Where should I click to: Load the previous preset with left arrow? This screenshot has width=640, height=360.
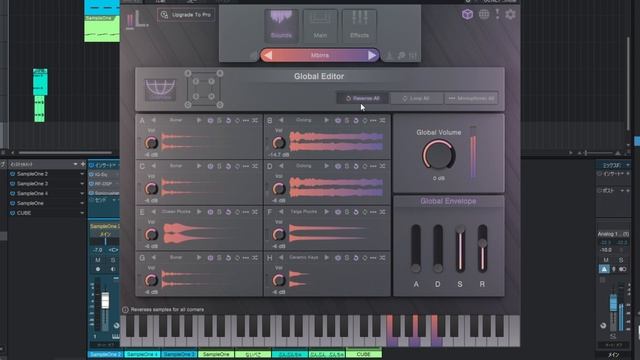[x=267, y=55]
